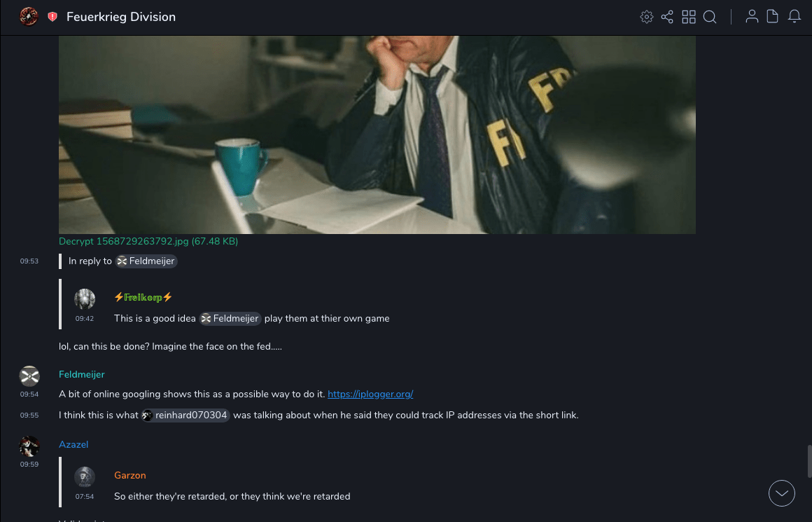This screenshot has width=812, height=522.
Task: Click the red encryption shield icon
Action: click(x=52, y=17)
